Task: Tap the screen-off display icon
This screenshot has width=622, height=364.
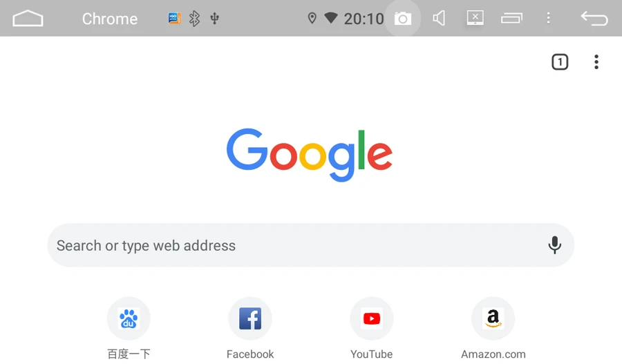Action: 475,18
